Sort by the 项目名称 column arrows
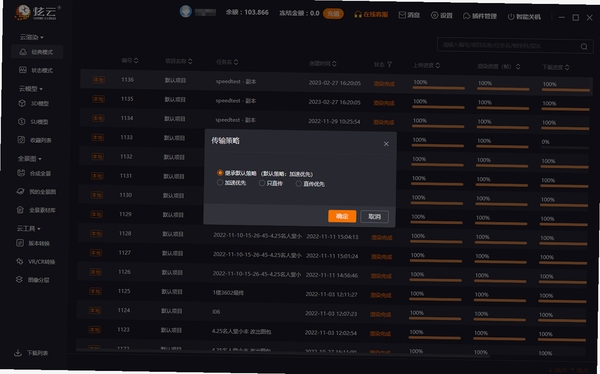Viewport: 600px width, 374px height. click(x=190, y=61)
